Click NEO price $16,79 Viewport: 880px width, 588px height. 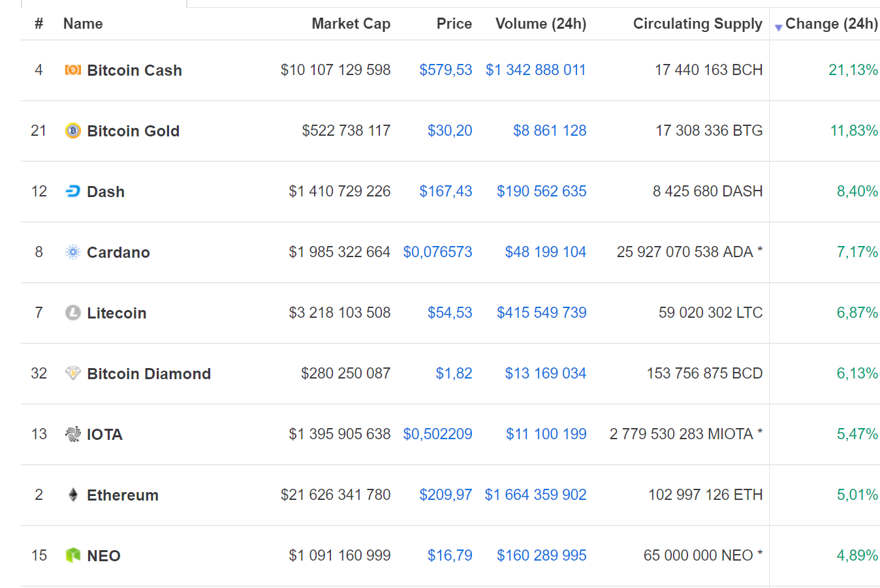click(x=450, y=555)
